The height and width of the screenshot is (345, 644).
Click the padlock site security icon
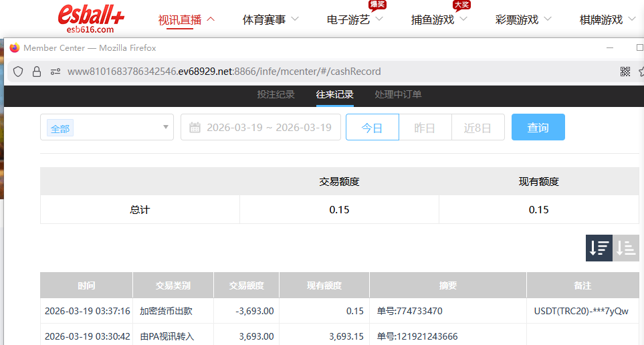pyautogui.click(x=37, y=72)
